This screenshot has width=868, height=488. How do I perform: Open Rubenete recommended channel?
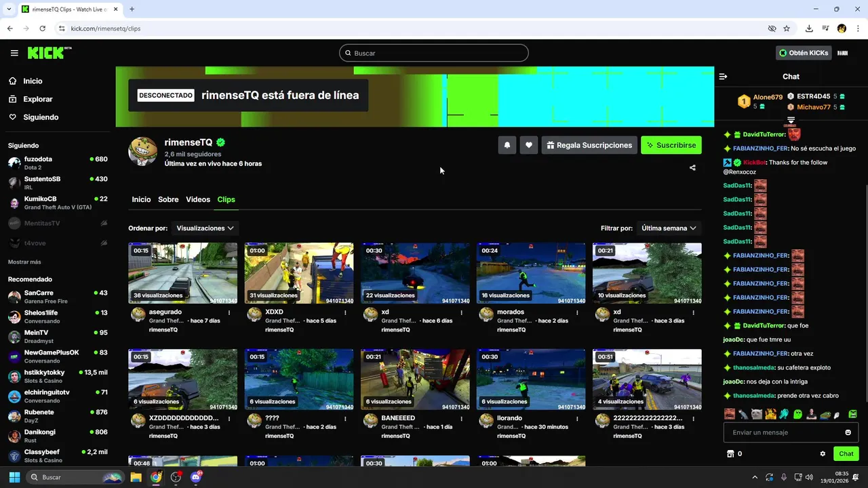click(x=58, y=416)
